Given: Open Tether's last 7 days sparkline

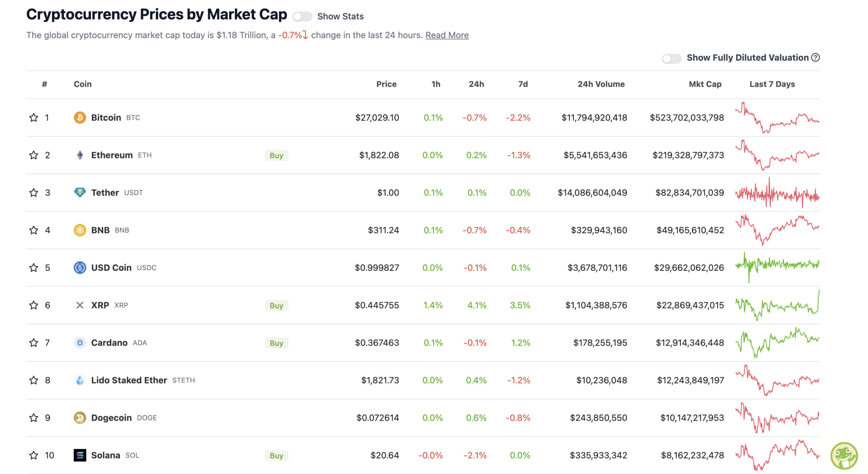Looking at the screenshot, I should (x=777, y=192).
